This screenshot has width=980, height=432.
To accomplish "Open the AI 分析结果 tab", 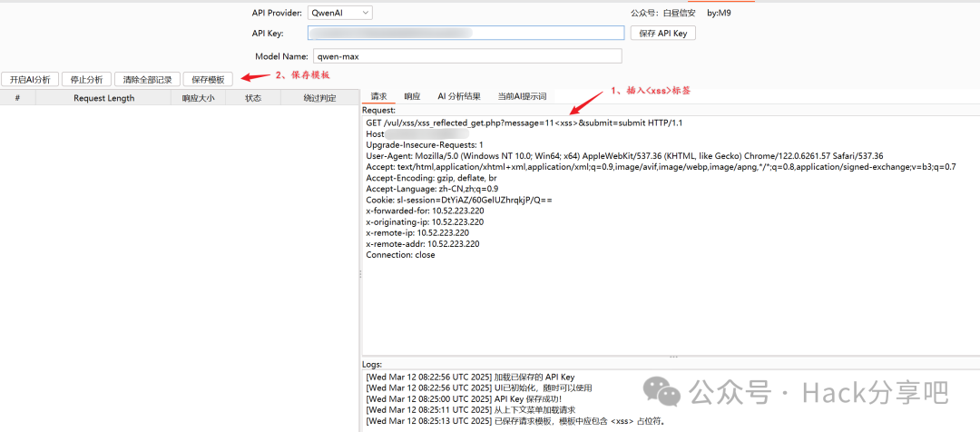I will tap(458, 96).
